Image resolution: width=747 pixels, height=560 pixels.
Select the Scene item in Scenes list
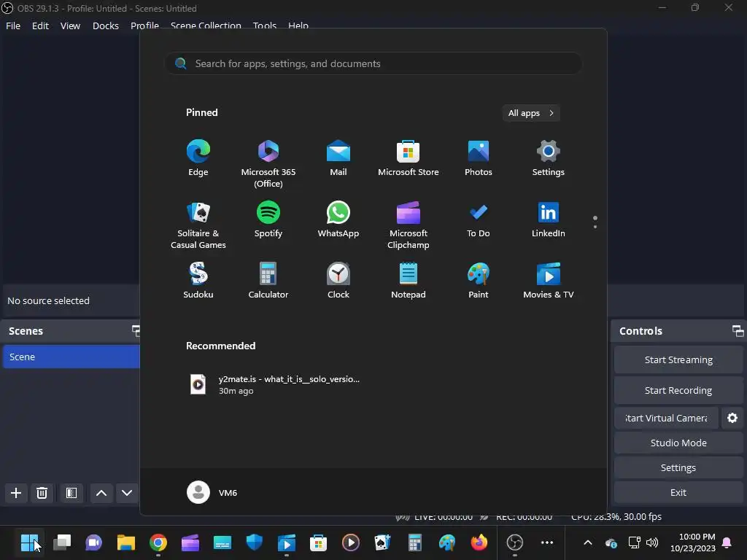point(71,357)
